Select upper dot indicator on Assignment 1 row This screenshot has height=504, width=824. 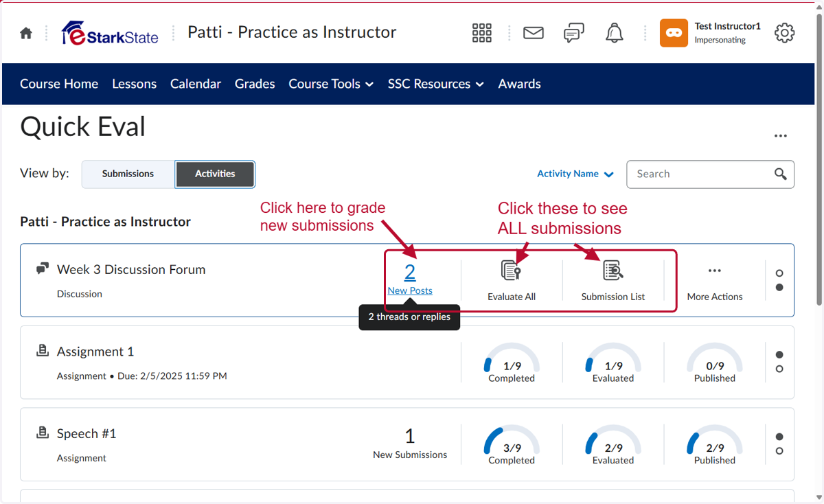(x=779, y=355)
